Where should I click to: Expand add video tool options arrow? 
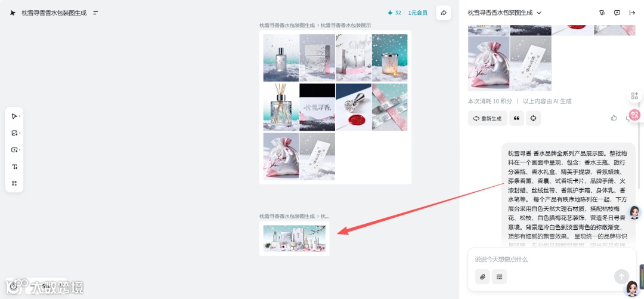click(20, 150)
